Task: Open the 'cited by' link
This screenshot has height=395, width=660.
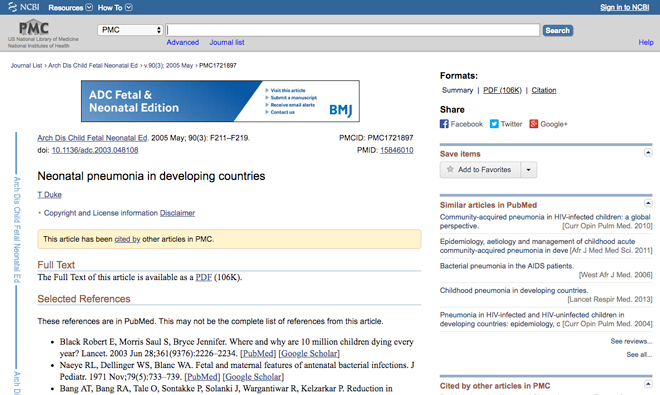Action: click(x=128, y=239)
